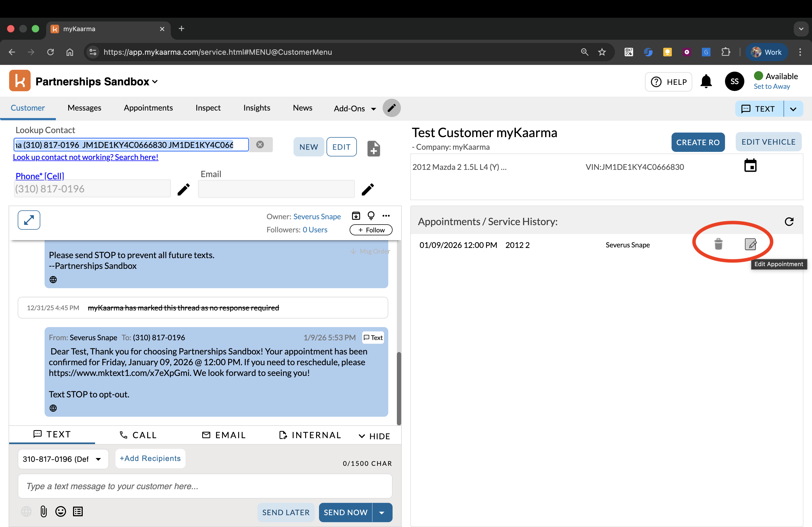The image size is (812, 527).
Task: Set availability status to Away
Action: coord(772,86)
